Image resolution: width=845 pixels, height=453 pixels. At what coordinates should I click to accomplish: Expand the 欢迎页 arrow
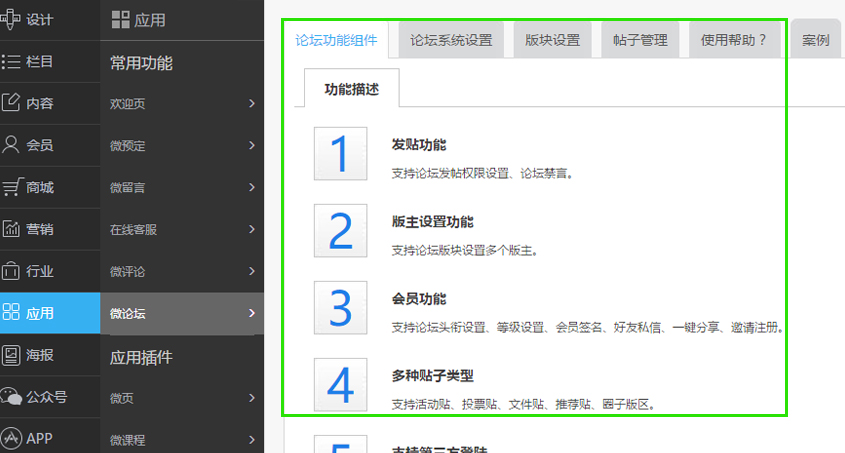coord(251,103)
